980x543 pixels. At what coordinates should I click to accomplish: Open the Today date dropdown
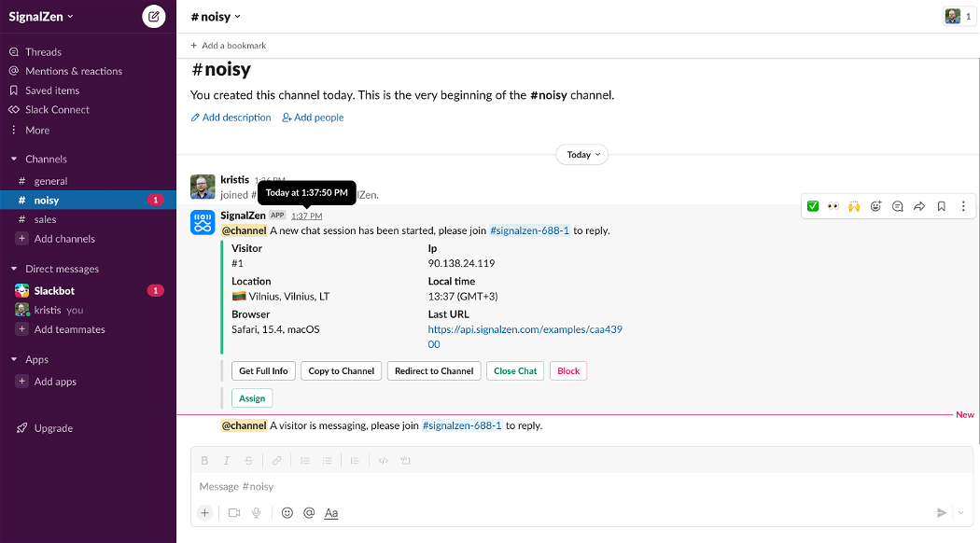(x=582, y=154)
